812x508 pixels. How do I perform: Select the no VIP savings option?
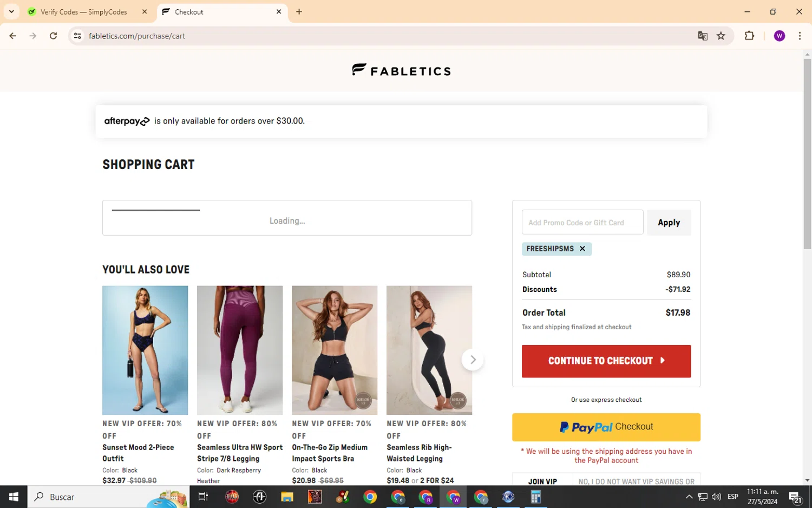pyautogui.click(x=637, y=481)
